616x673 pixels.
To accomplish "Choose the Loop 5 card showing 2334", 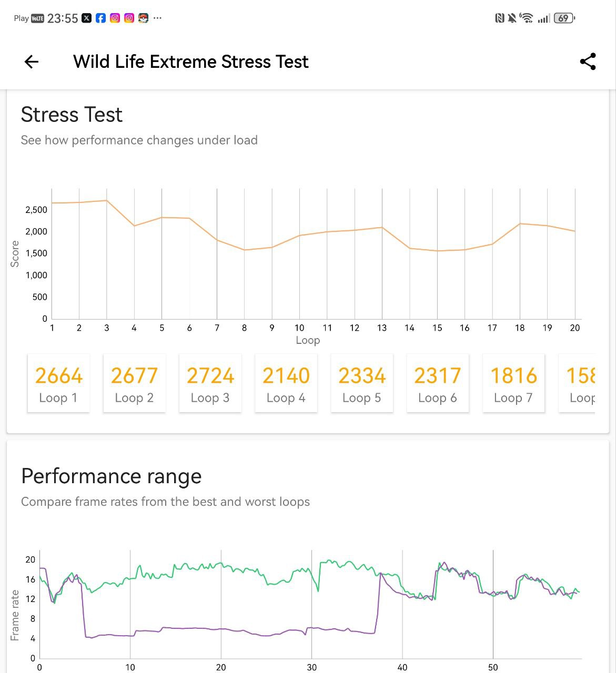I will [x=362, y=383].
